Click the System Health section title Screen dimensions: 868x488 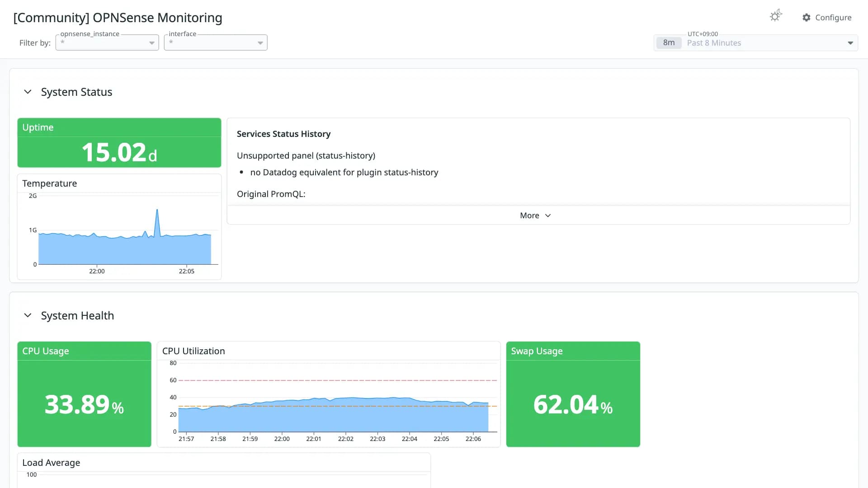[x=77, y=315]
